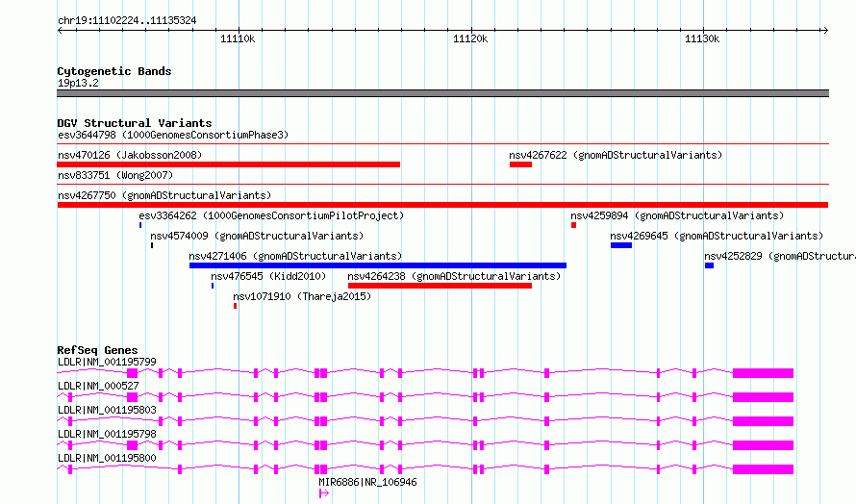Click the last large exon of LDLR NM_001195803
Viewport: 856px width, 504px height.
(x=763, y=421)
